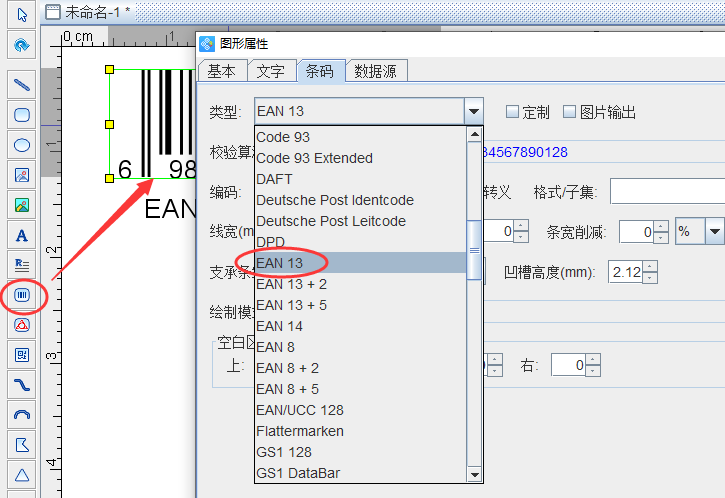Decrease the 右 margin value
Image resolution: width=725 pixels, height=498 pixels.
coord(593,370)
